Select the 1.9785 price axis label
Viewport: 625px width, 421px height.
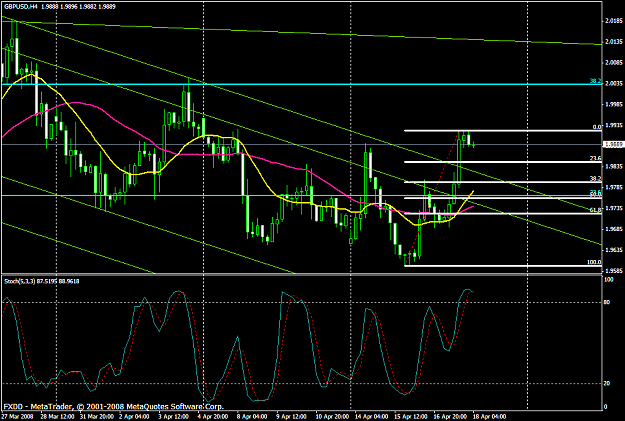pyautogui.click(x=614, y=187)
